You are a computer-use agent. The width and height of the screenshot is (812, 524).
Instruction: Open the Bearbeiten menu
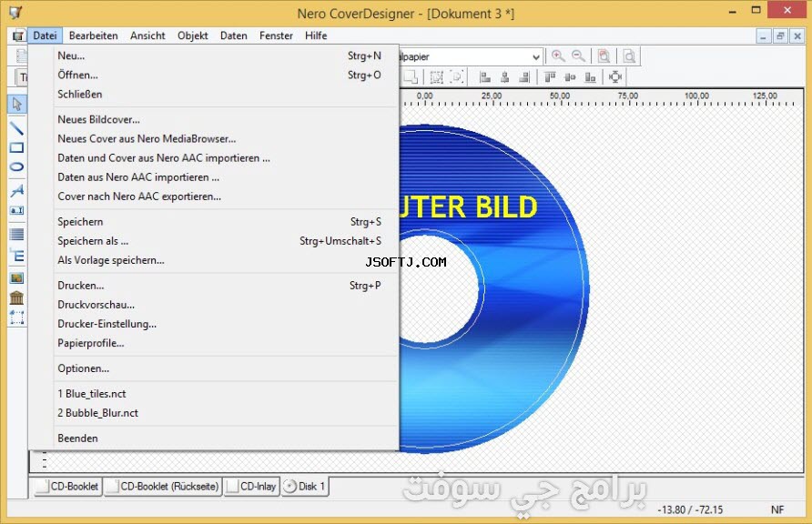[x=93, y=35]
